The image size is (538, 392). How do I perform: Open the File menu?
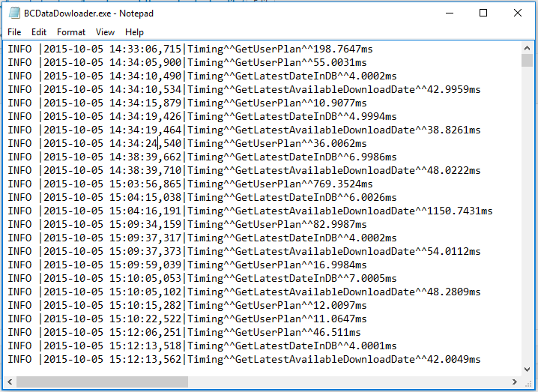[14, 32]
